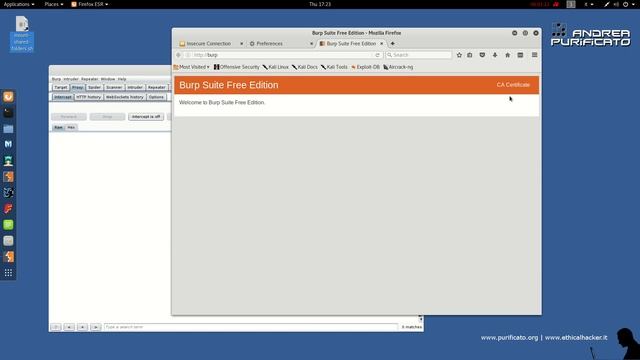Select Proxy Options sub-tab in Burp

(156, 97)
